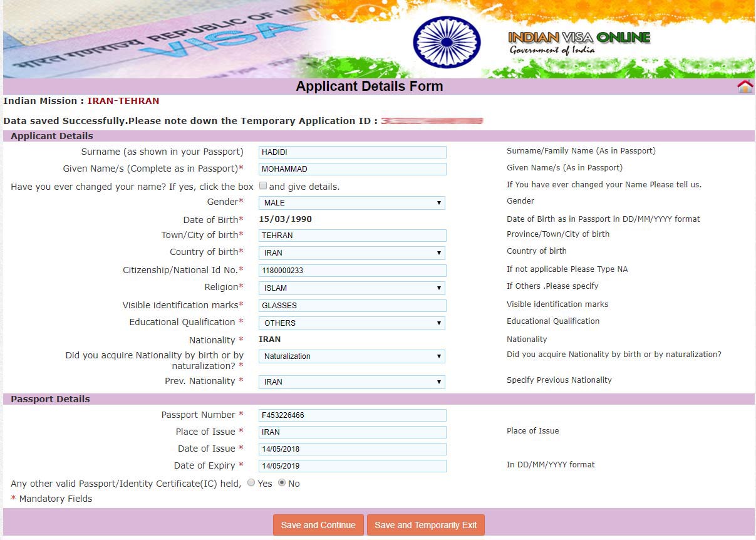756x540 pixels.
Task: Focus the Given Name/s text field
Action: click(352, 169)
